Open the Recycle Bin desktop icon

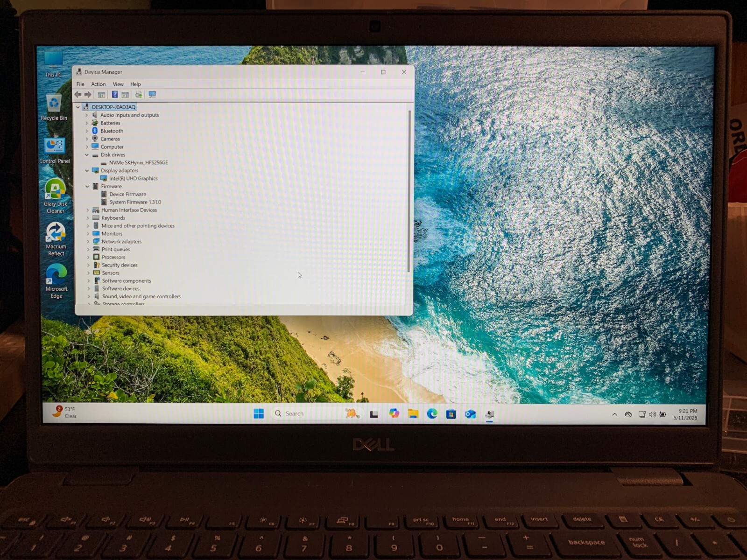click(54, 107)
